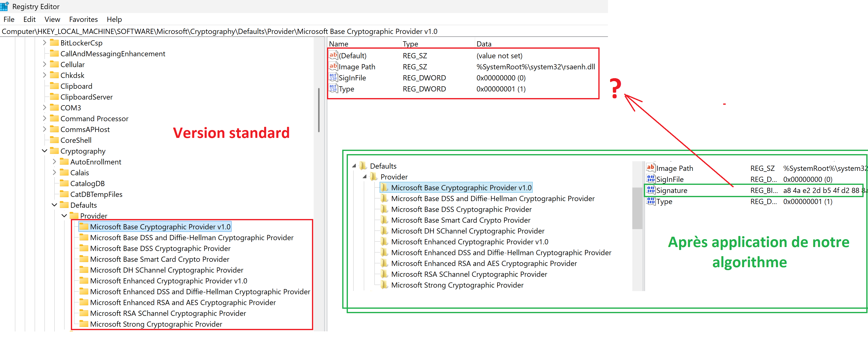Expand the COM3 key
The width and height of the screenshot is (868, 352).
click(x=45, y=108)
